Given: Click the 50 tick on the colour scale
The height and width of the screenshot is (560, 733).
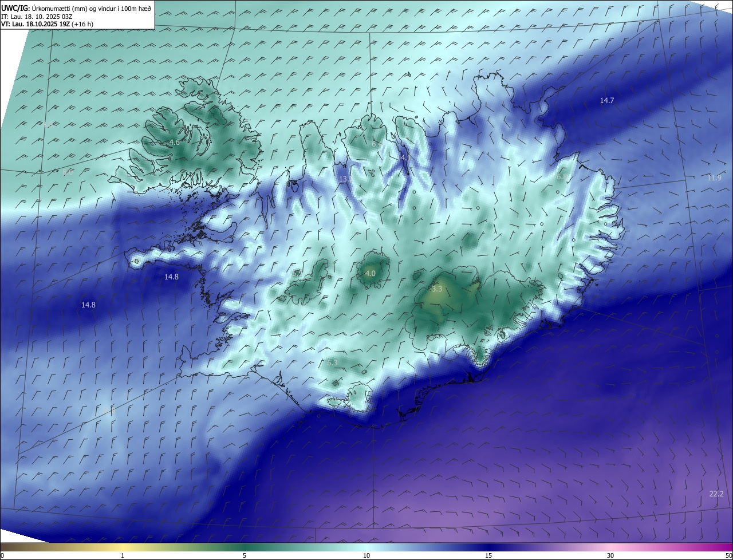Looking at the screenshot, I should coord(728,555).
